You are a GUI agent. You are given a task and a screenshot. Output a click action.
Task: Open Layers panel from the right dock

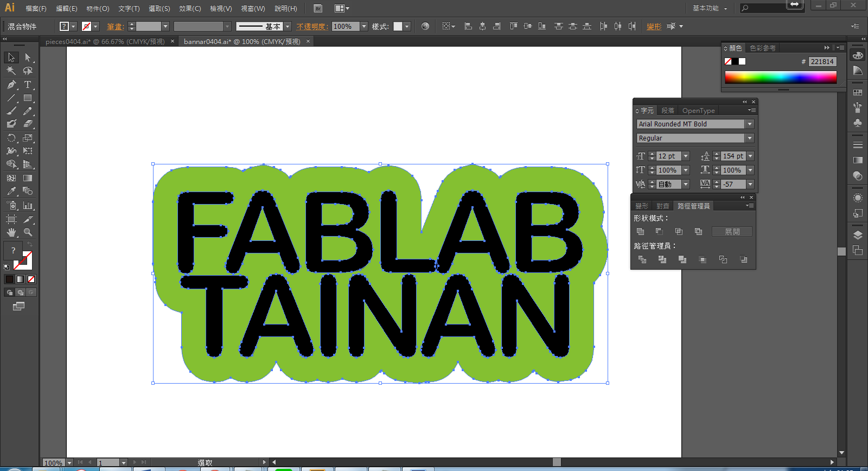[x=858, y=235]
